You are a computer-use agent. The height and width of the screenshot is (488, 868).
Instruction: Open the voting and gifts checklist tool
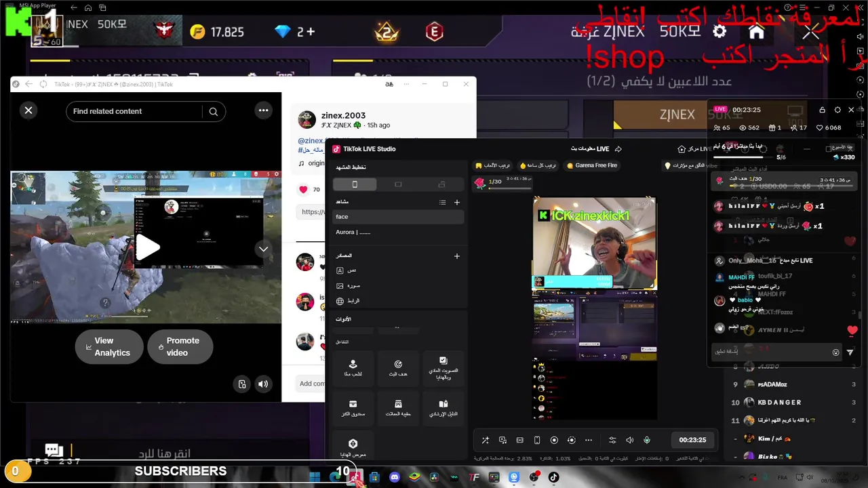point(443,368)
